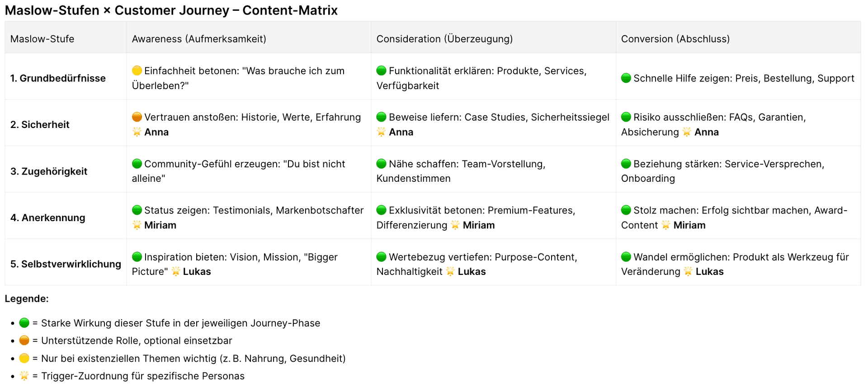Click the green circle beside "Community-Gefühl erzeugen"
The height and width of the screenshot is (388, 868).
137,164
